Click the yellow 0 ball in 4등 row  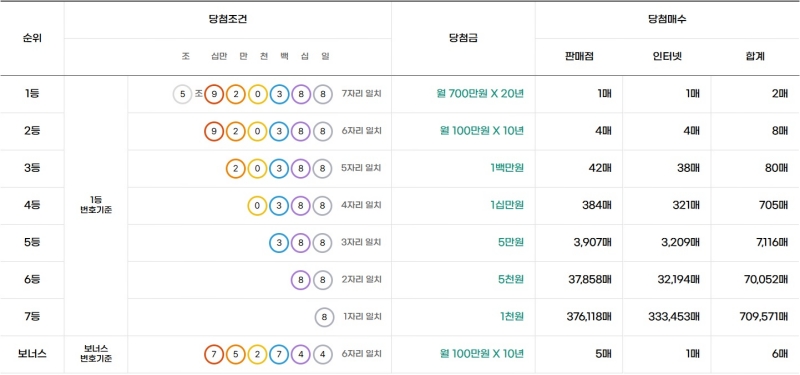click(258, 206)
